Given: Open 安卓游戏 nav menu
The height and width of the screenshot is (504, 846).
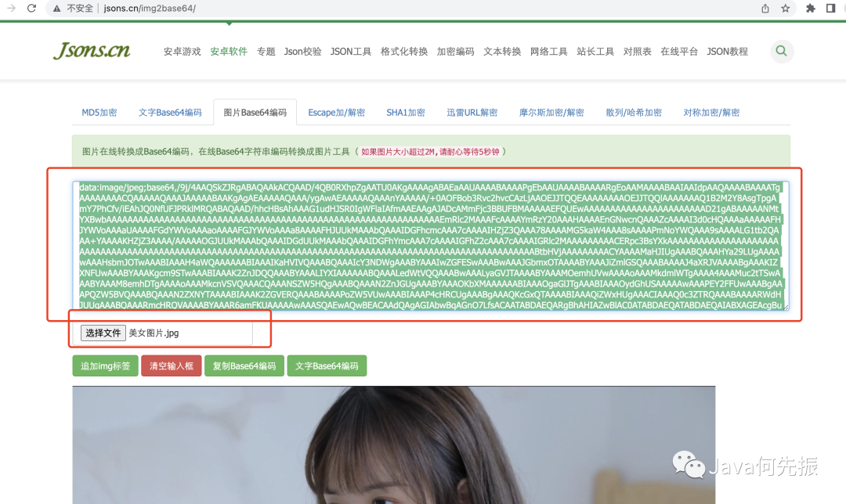Looking at the screenshot, I should 183,52.
